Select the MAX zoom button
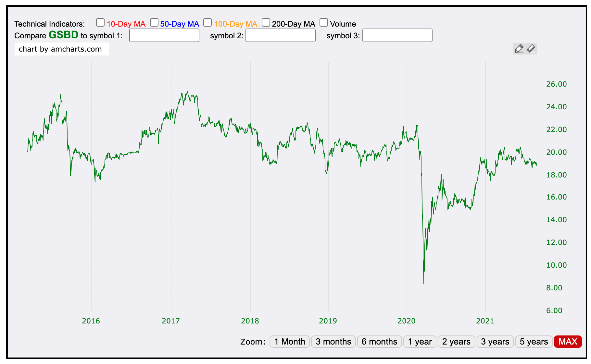The width and height of the screenshot is (591, 364). [568, 342]
